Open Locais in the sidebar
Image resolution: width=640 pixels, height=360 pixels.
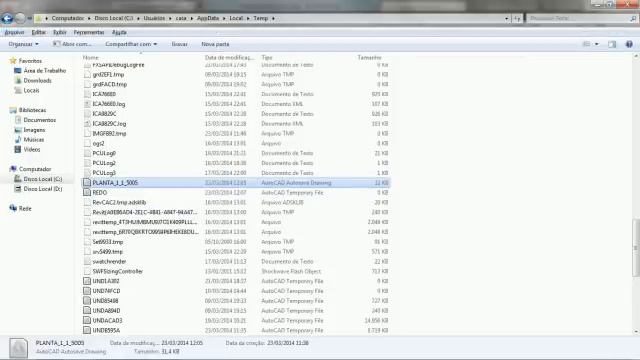point(31,90)
